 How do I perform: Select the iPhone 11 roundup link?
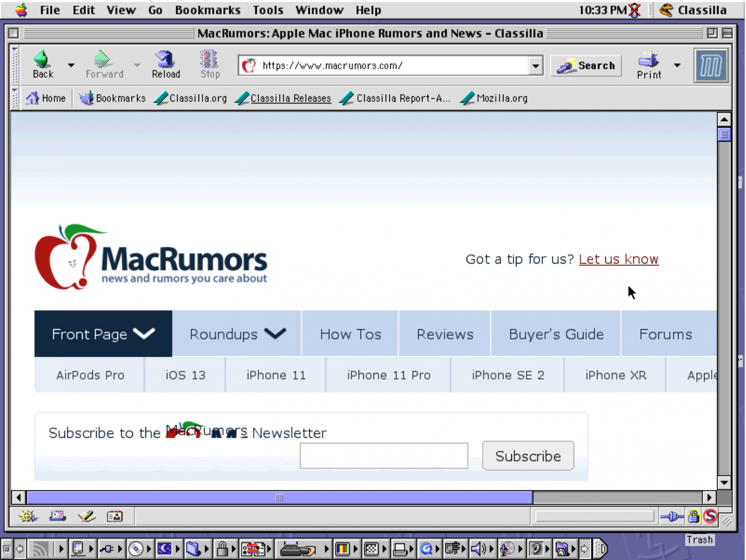[x=276, y=375]
